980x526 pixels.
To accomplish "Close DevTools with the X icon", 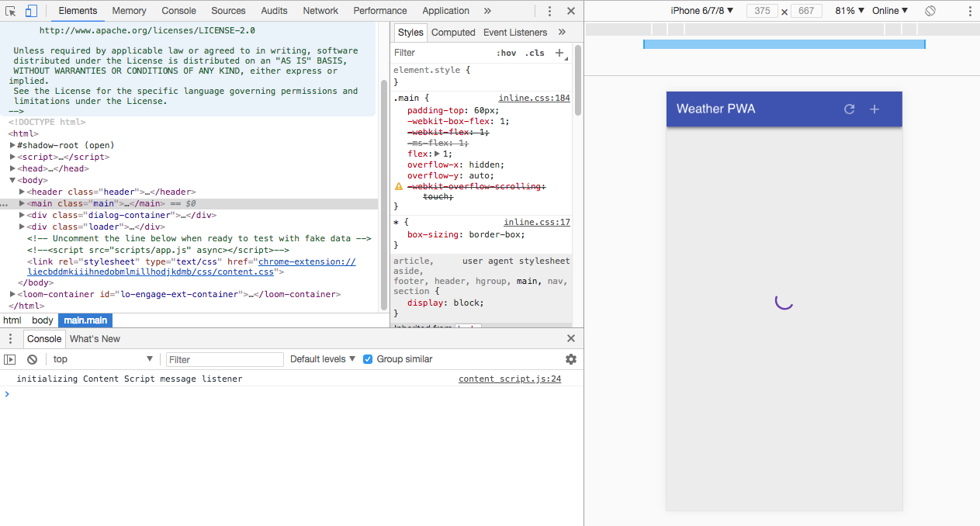I will click(x=571, y=11).
